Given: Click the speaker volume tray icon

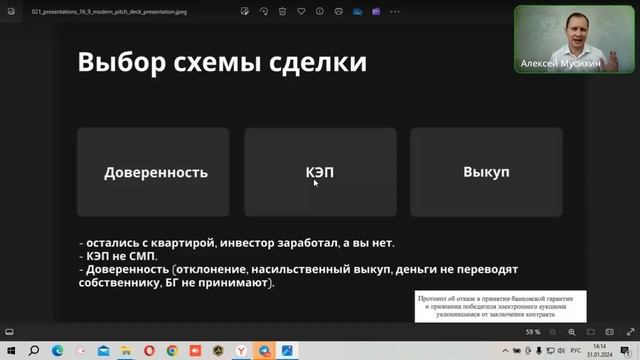Looking at the screenshot, I should 562,351.
